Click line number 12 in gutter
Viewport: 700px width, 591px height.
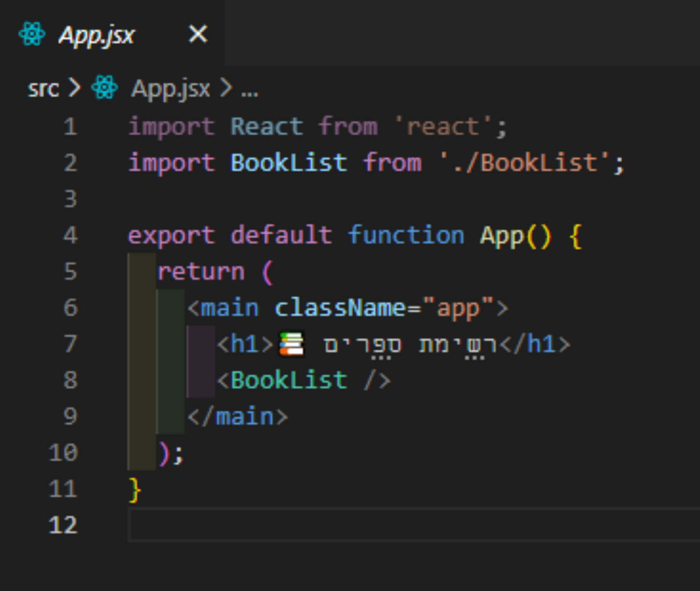(63, 525)
